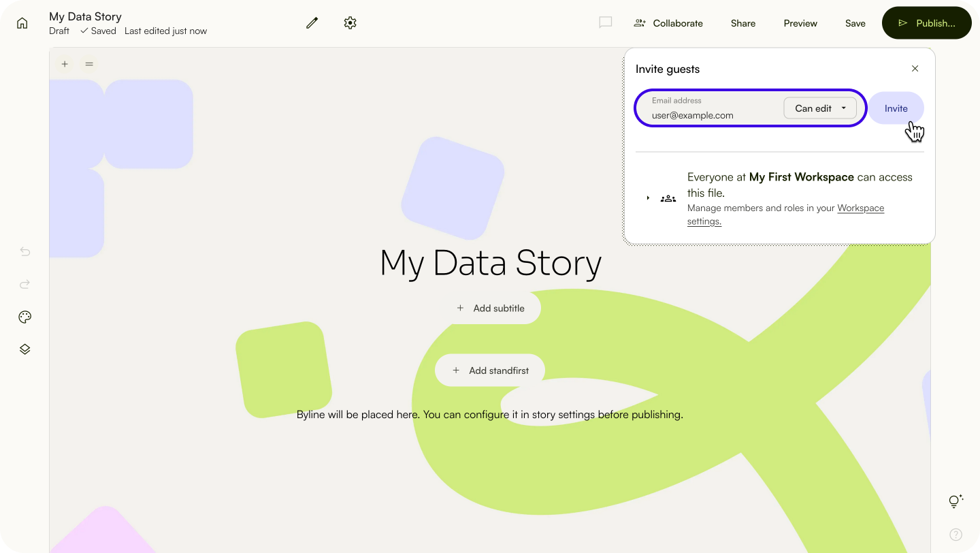Open the Can edit permission dropdown
The height and width of the screenshot is (553, 980).
[x=820, y=108]
